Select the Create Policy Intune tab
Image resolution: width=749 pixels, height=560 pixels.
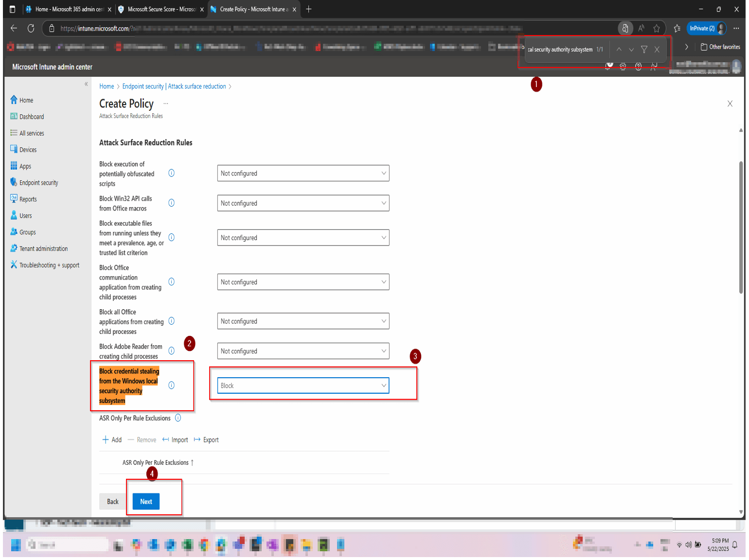253,9
